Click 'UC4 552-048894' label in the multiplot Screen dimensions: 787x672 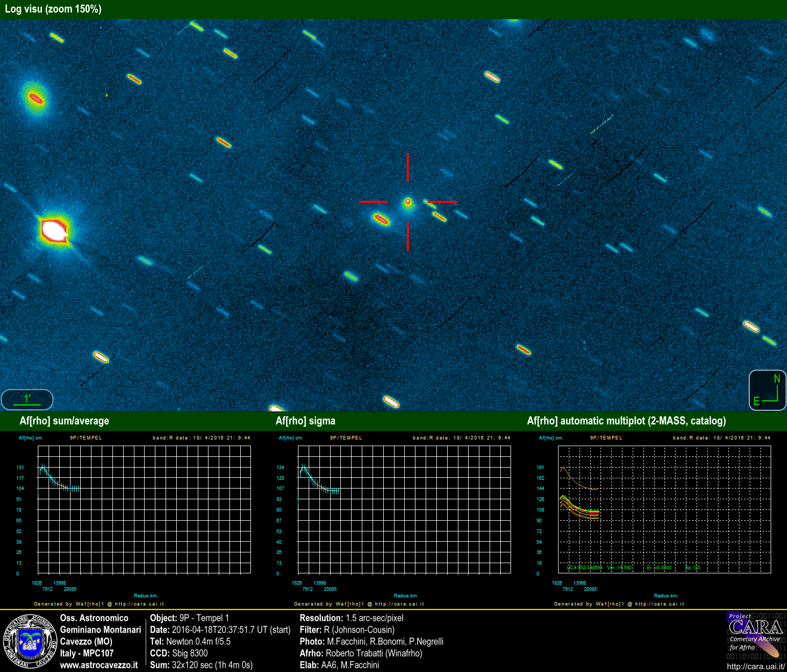(x=585, y=568)
